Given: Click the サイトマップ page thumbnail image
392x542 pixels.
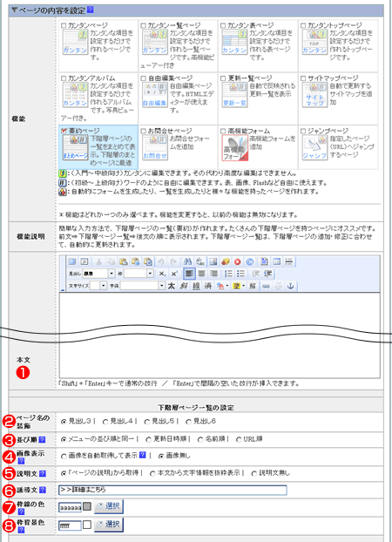Looking at the screenshot, I should (315, 95).
